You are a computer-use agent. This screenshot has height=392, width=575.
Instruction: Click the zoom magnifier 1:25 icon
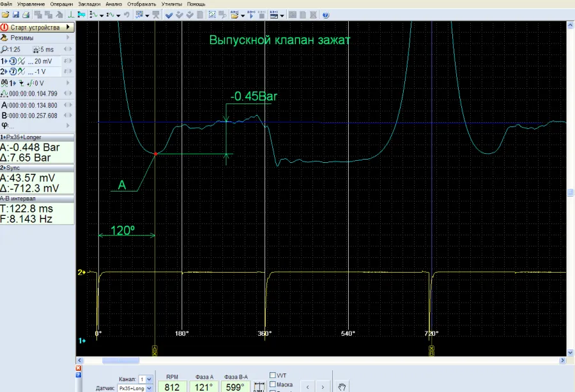4,49
